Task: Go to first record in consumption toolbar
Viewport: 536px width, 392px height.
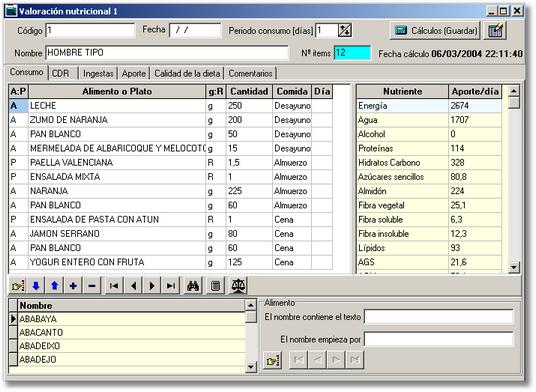Action: (114, 286)
